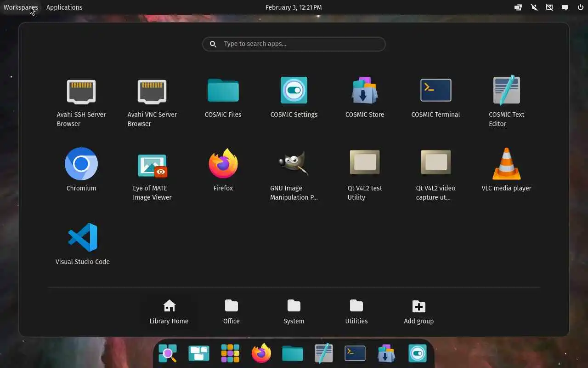Open the notifications tray icon

tap(565, 7)
